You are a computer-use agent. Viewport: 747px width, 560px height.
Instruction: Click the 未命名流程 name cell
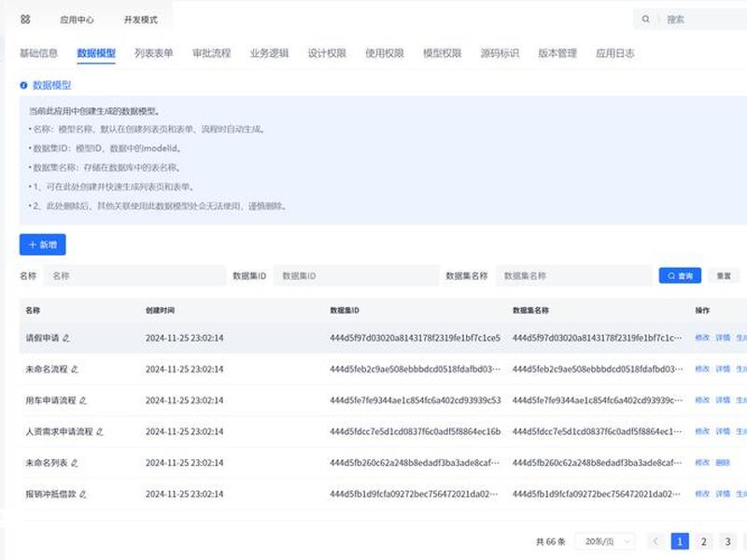point(47,369)
